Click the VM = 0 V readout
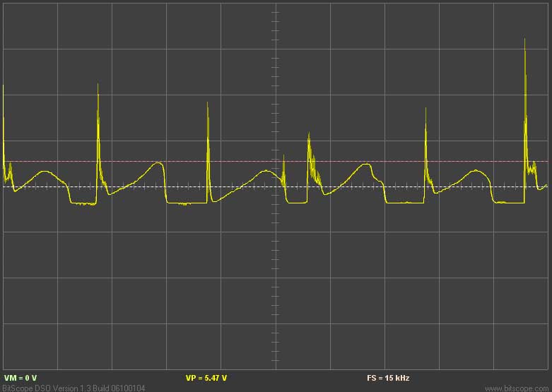 [x=19, y=379]
